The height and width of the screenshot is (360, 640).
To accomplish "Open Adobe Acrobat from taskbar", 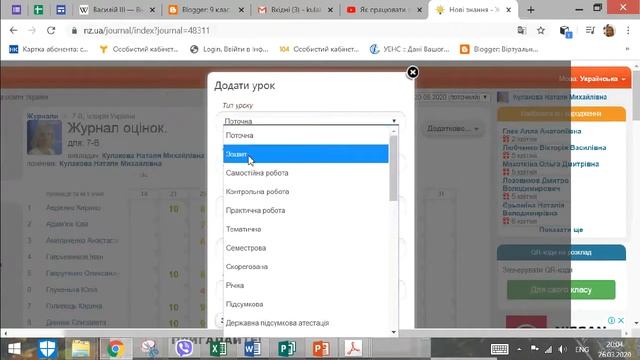I will pos(353,349).
